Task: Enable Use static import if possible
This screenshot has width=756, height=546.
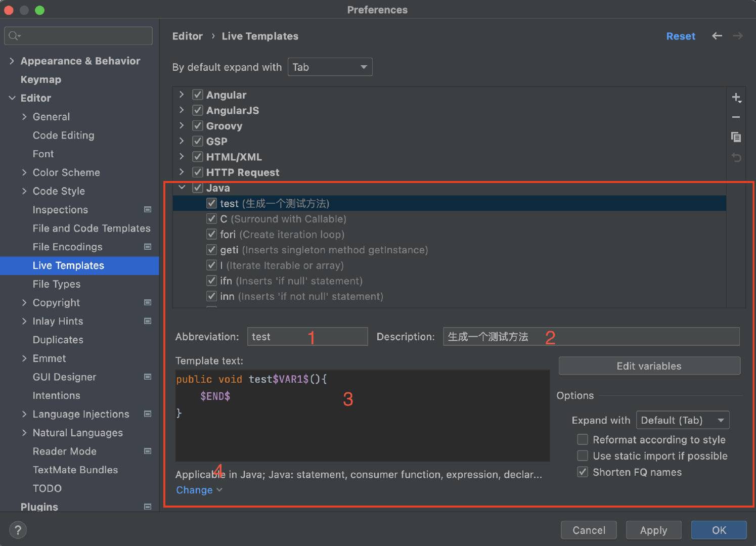Action: click(583, 456)
